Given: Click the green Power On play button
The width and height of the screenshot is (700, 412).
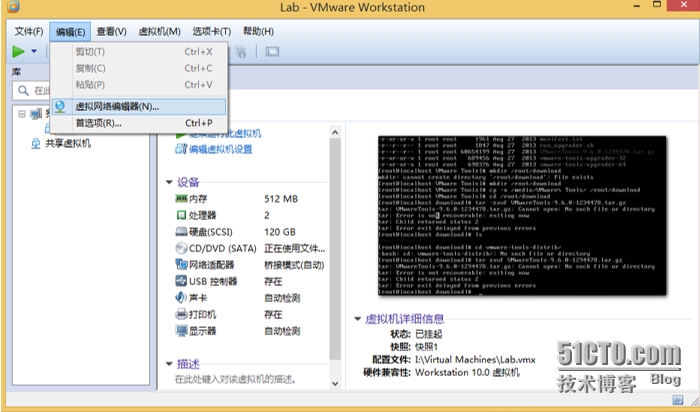Looking at the screenshot, I should (18, 52).
